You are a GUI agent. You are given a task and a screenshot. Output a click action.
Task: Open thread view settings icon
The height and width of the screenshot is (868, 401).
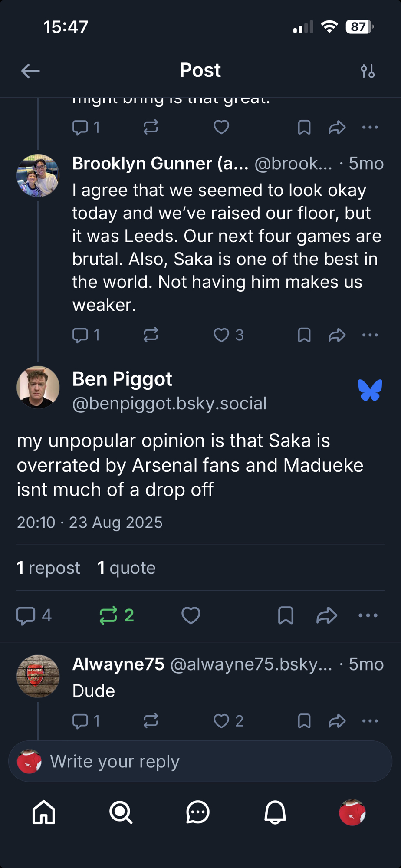(368, 71)
